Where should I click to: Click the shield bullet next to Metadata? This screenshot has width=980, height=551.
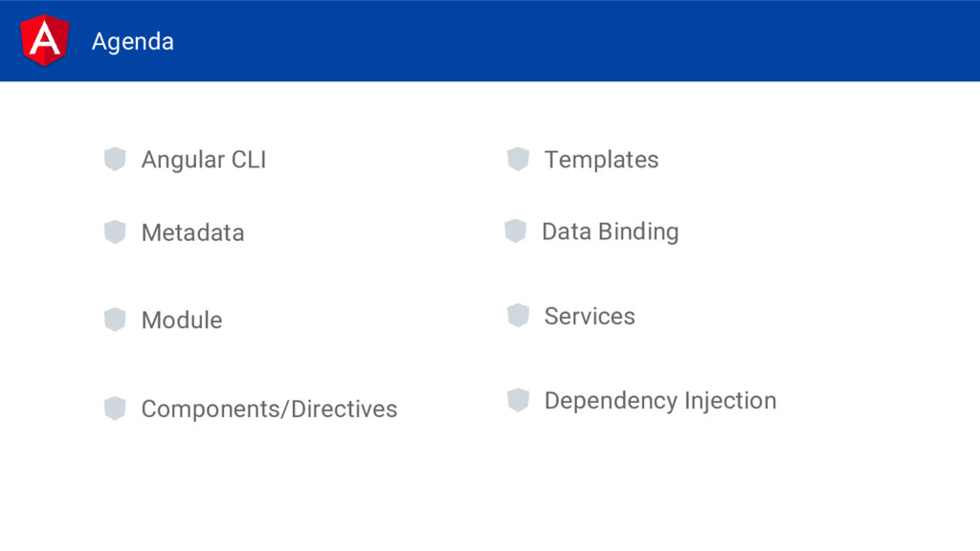[115, 232]
